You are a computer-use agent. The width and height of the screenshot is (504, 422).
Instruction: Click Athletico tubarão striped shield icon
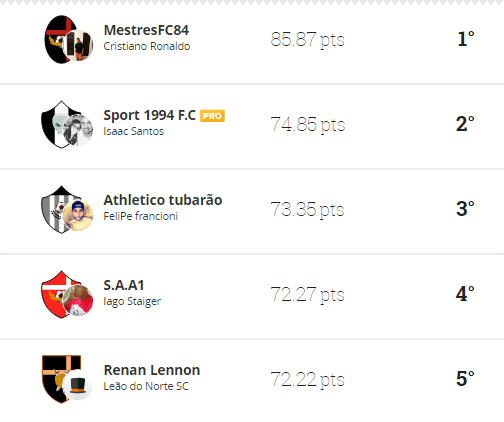click(x=59, y=209)
